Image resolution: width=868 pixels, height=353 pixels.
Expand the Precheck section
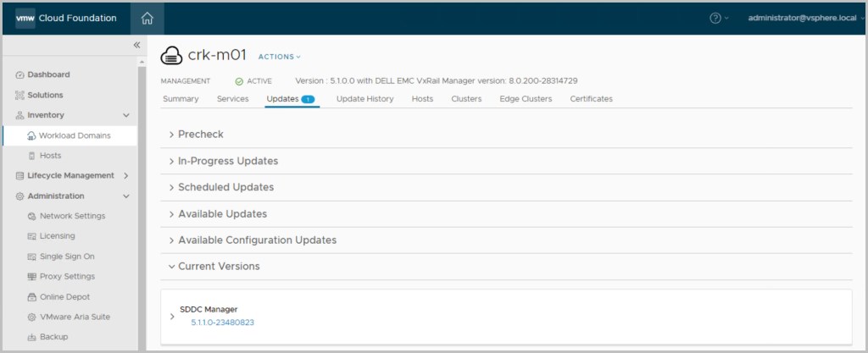[x=201, y=135]
